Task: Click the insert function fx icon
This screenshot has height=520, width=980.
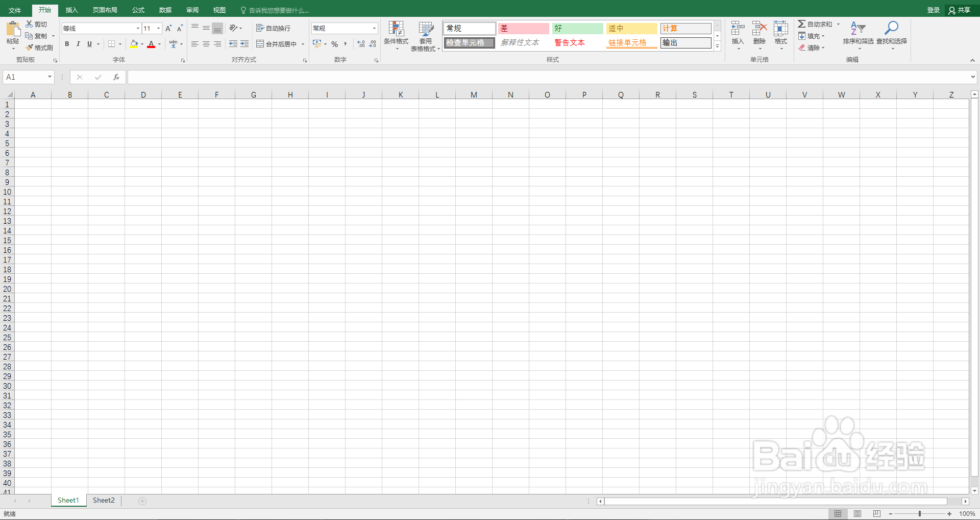Action: coord(116,77)
